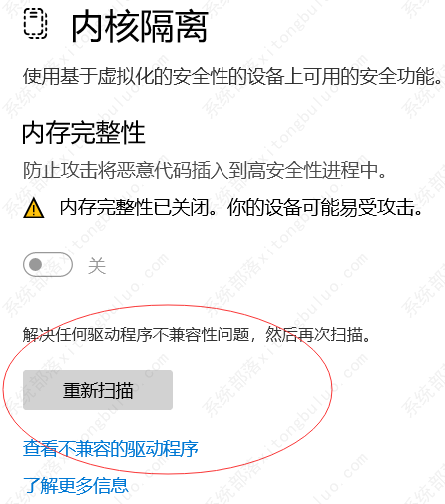Image resolution: width=445 pixels, height=504 pixels.
Task: Click the grey knob inside the switch
Action: pos(35,265)
